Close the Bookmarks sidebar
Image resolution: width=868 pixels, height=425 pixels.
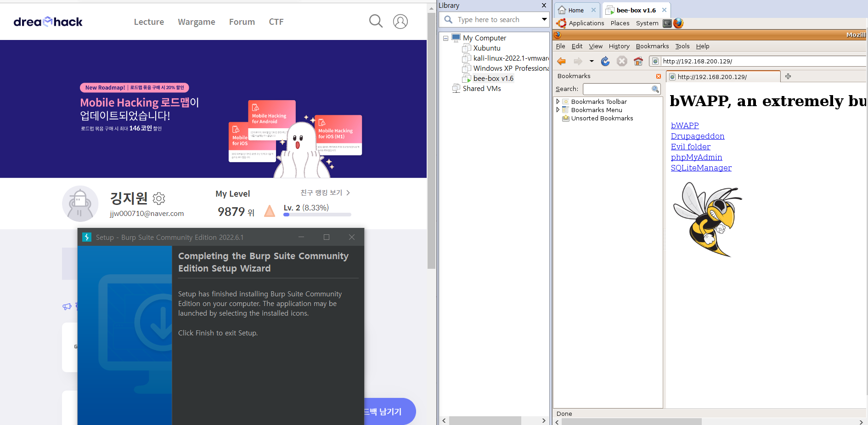point(659,76)
